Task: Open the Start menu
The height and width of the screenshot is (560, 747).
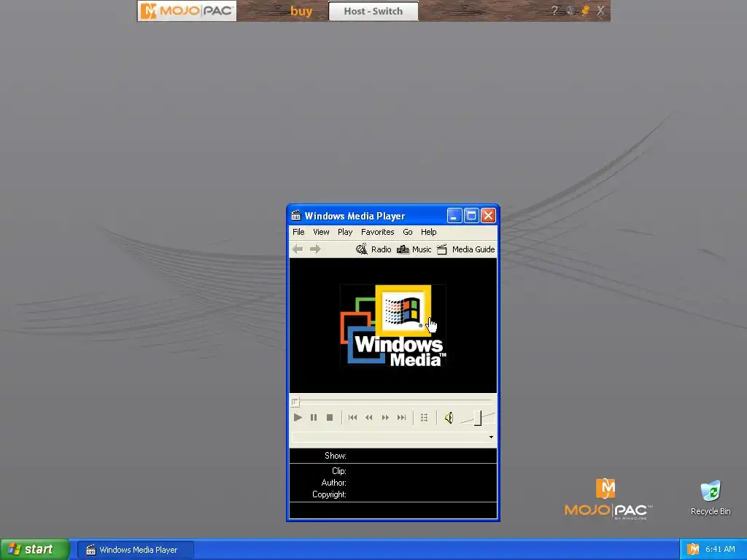Action: (x=35, y=549)
